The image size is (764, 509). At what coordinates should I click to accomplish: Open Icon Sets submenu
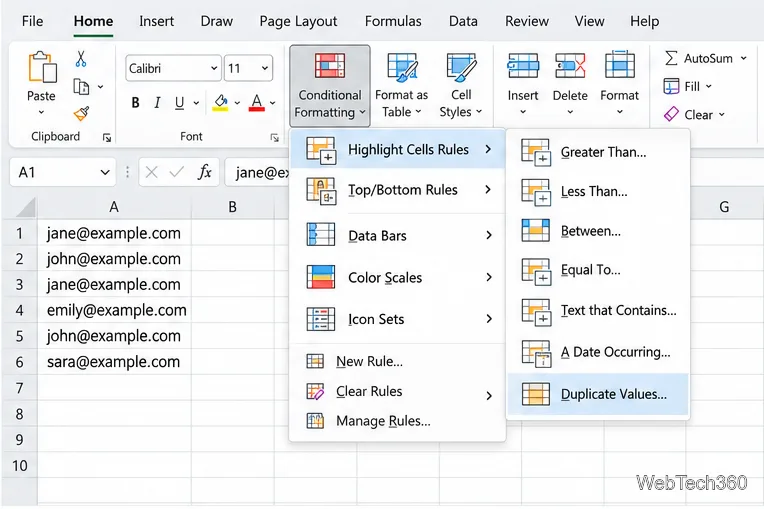click(398, 319)
